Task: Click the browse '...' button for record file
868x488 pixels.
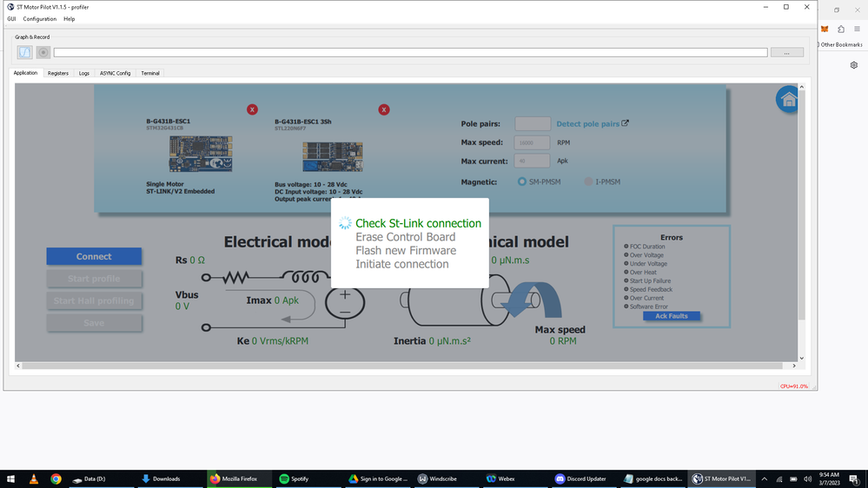Action: pos(786,53)
